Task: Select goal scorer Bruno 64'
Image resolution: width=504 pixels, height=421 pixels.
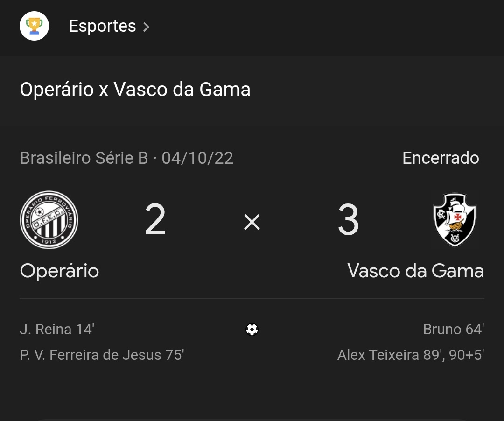Action: pos(453,330)
